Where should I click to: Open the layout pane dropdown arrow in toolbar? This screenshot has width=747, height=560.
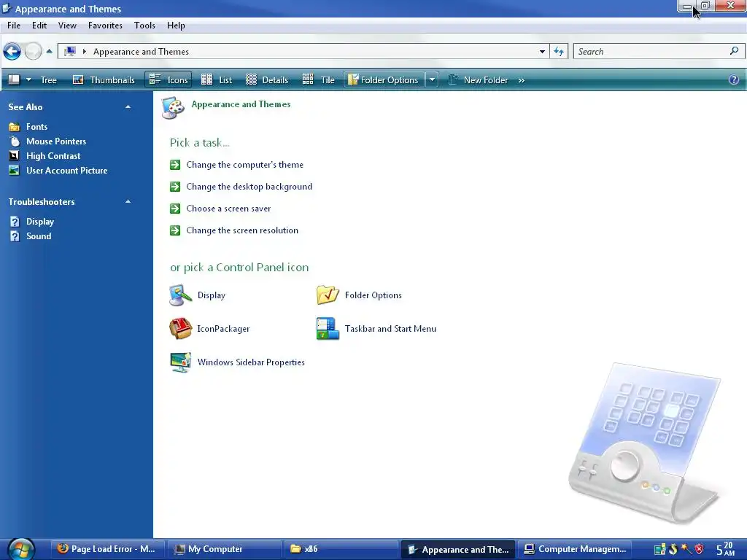click(28, 79)
